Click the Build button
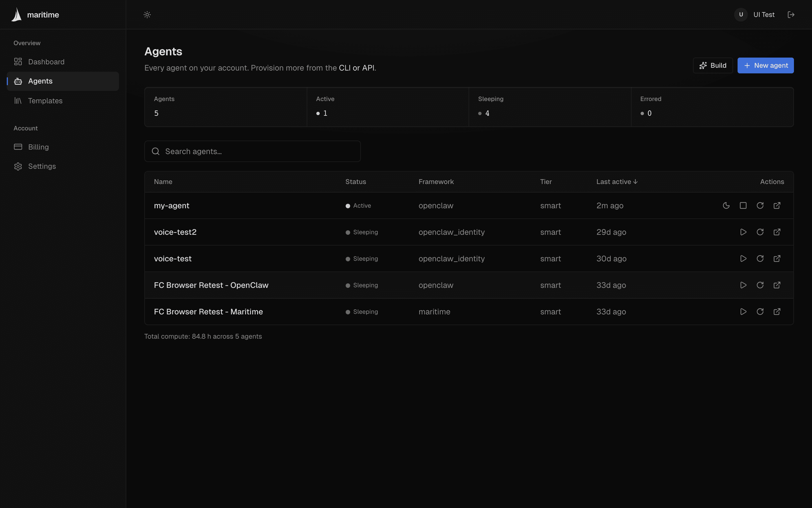812x508 pixels. [713, 65]
